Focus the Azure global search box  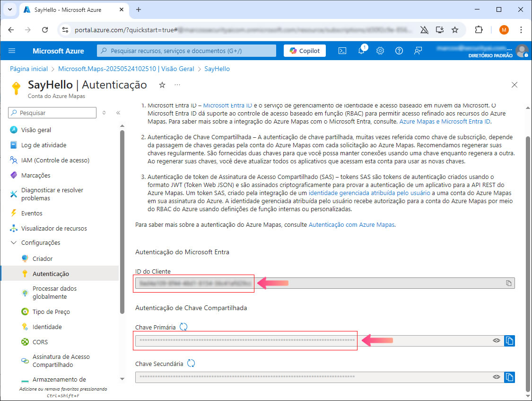point(187,51)
